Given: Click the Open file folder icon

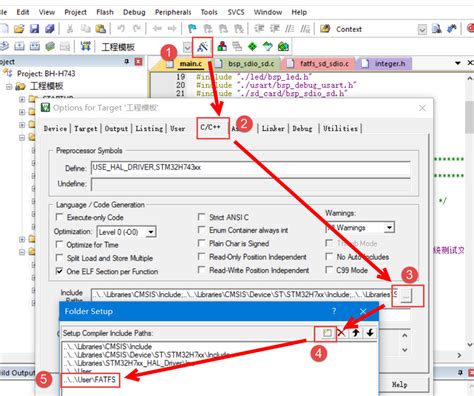Looking at the screenshot, I should pos(19,29).
